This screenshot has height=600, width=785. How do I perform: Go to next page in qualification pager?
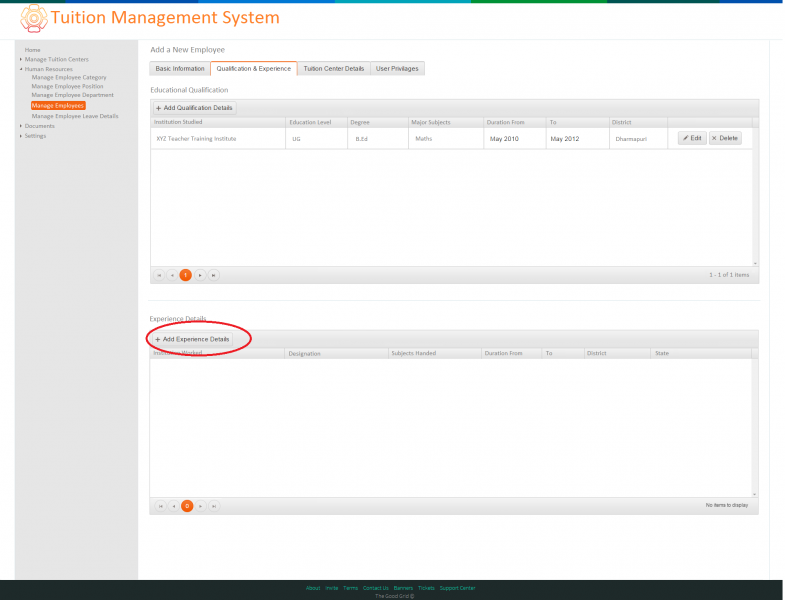200,275
